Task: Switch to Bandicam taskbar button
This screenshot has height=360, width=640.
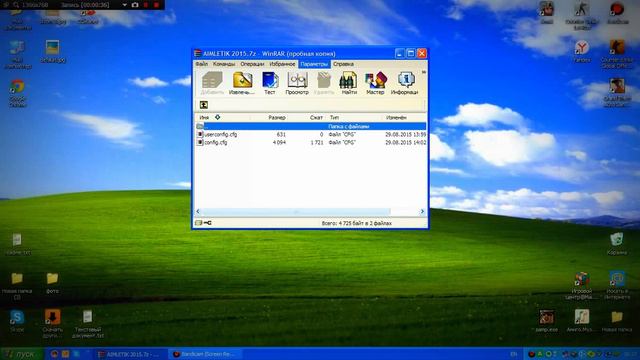Action: 206,354
